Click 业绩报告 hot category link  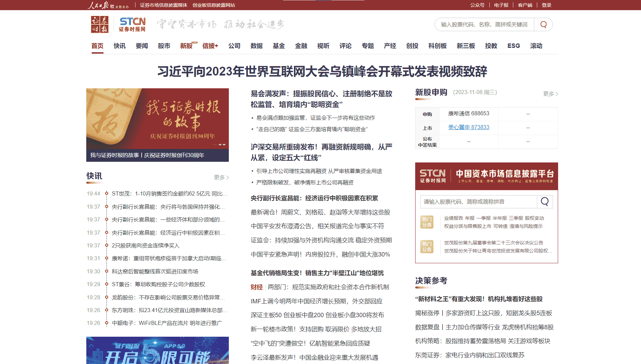click(453, 218)
